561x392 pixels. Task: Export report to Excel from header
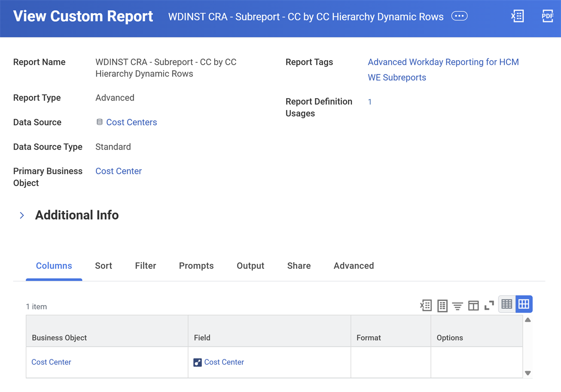pyautogui.click(x=518, y=16)
